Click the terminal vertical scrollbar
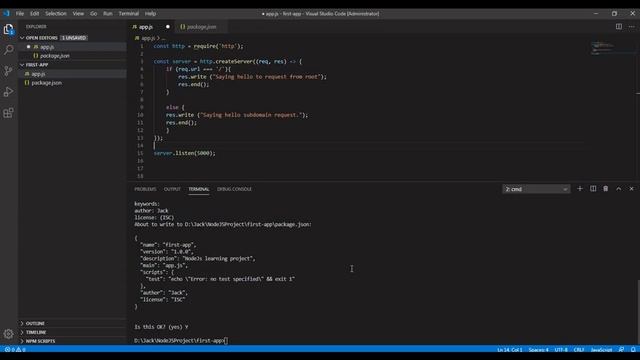This screenshot has height=360, width=640. coord(638,312)
